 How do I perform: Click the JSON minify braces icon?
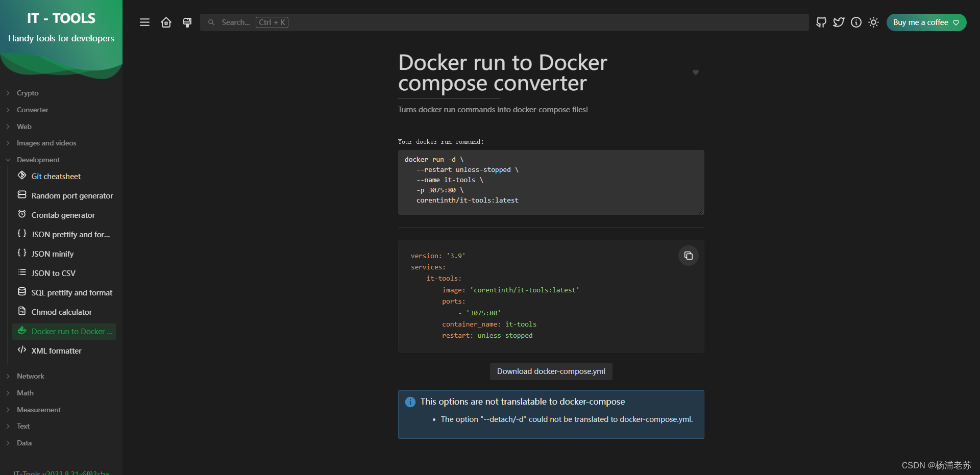[x=22, y=253]
